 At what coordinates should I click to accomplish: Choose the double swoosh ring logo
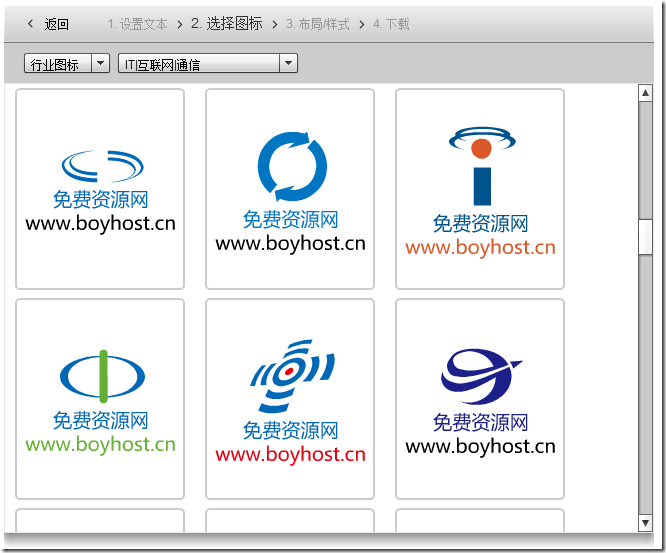100,189
